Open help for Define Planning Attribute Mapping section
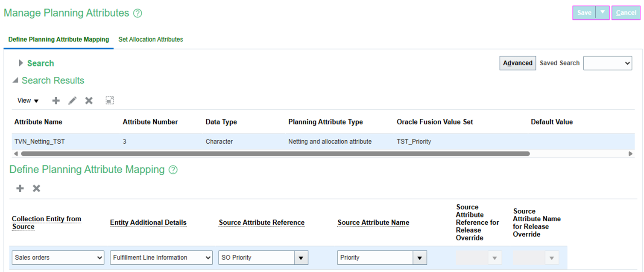 pyautogui.click(x=173, y=170)
